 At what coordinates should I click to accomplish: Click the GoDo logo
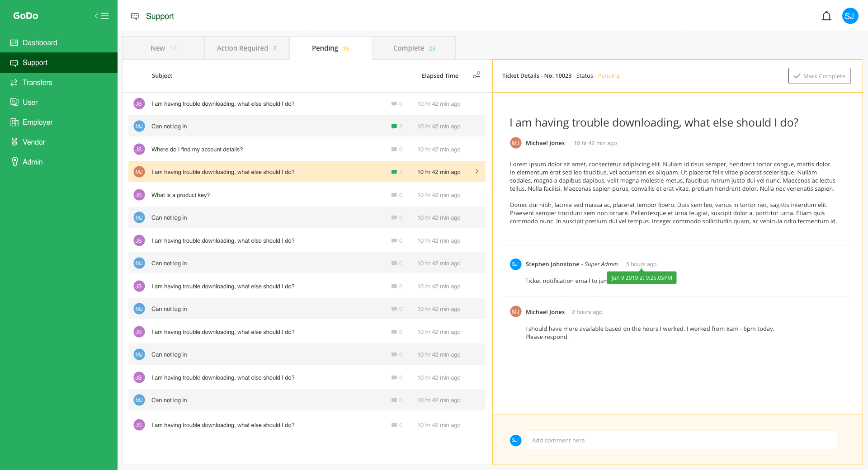(x=26, y=16)
